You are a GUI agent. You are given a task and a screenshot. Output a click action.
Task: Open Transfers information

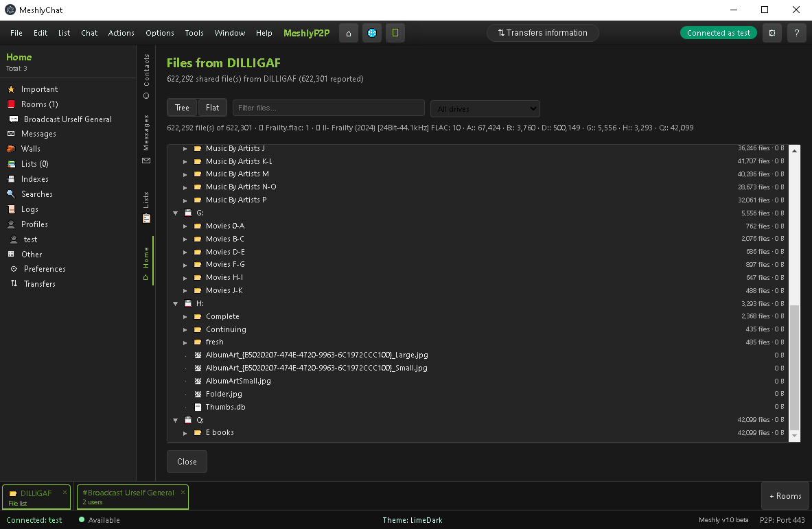543,33
